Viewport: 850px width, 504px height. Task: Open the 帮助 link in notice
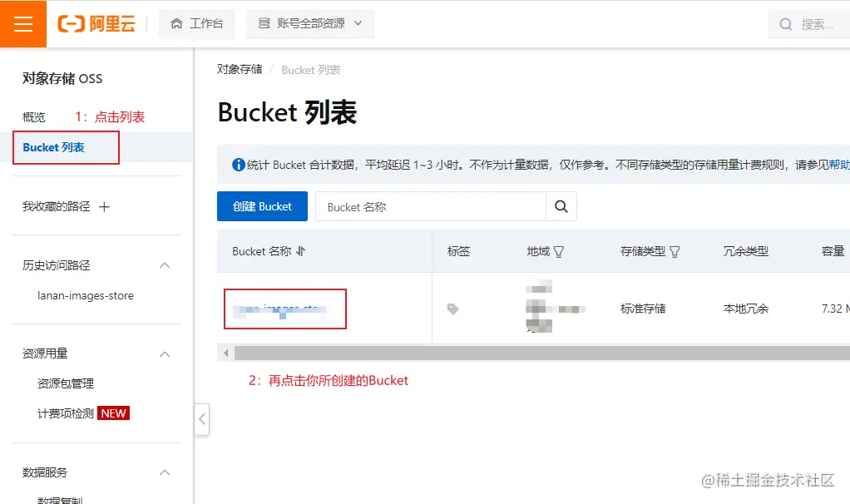[x=839, y=165]
